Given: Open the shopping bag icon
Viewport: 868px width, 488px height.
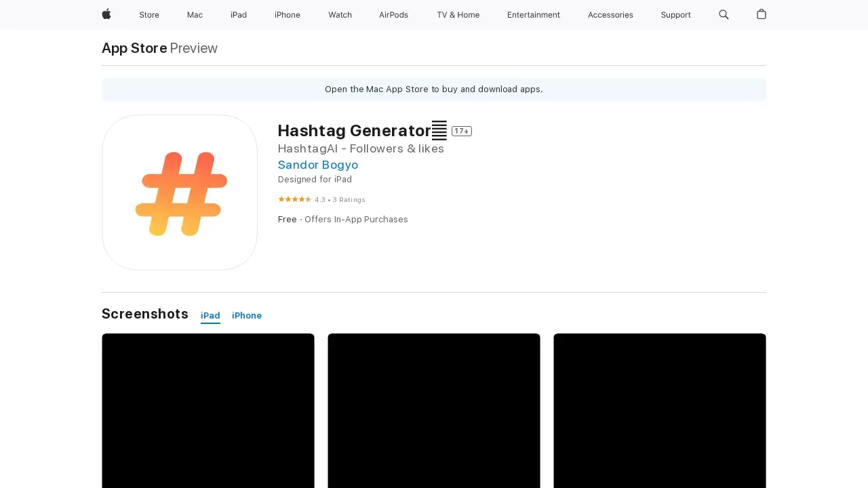Looking at the screenshot, I should pyautogui.click(x=762, y=14).
